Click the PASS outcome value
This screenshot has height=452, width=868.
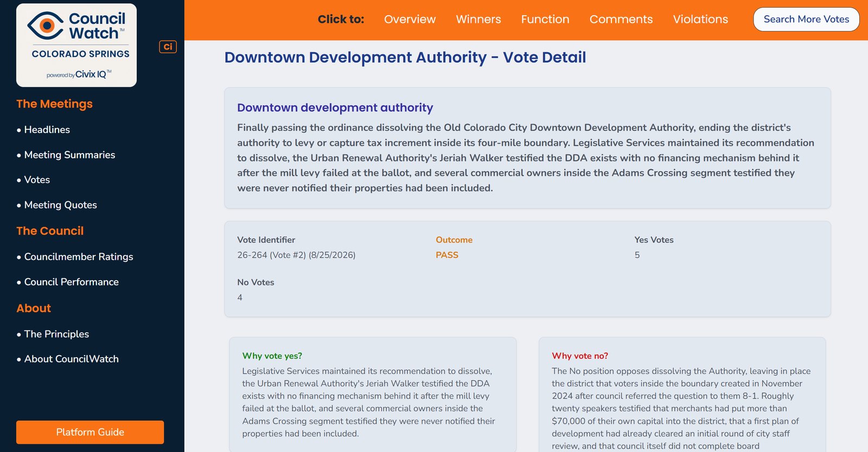tap(447, 255)
